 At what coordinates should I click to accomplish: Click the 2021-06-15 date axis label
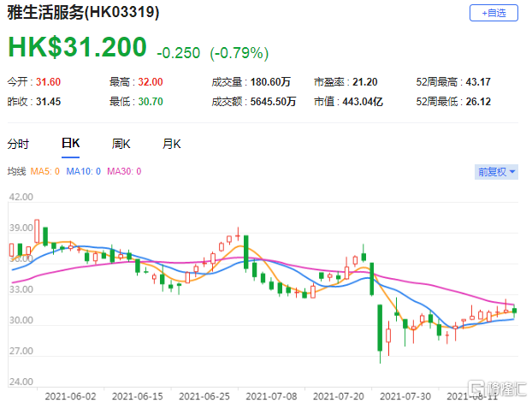click(x=138, y=396)
